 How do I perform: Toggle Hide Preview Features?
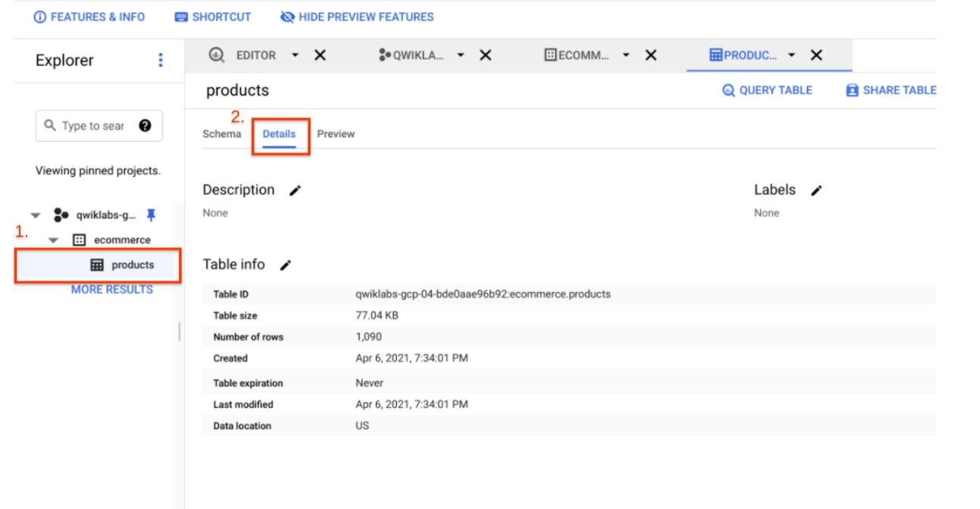point(357,17)
